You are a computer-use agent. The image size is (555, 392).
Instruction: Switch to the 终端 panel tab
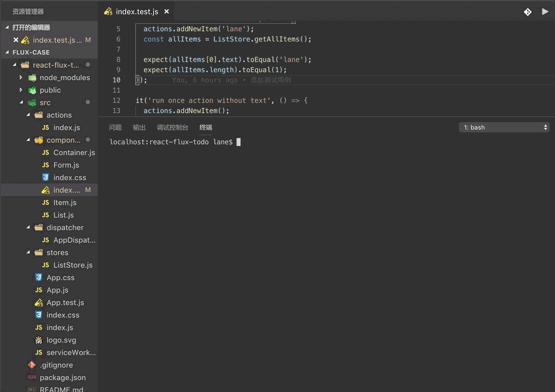click(206, 127)
